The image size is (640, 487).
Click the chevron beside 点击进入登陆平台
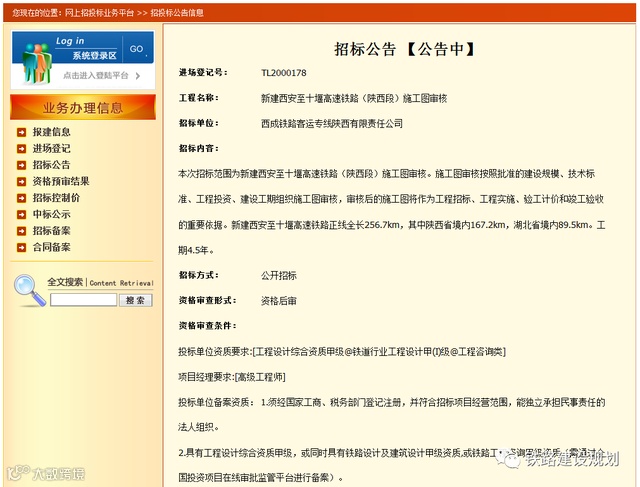[138, 76]
